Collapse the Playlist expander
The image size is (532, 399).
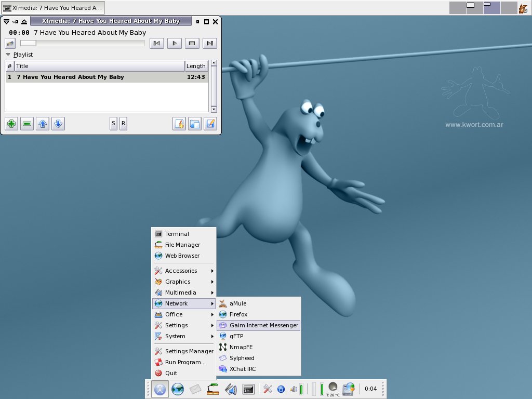8,55
